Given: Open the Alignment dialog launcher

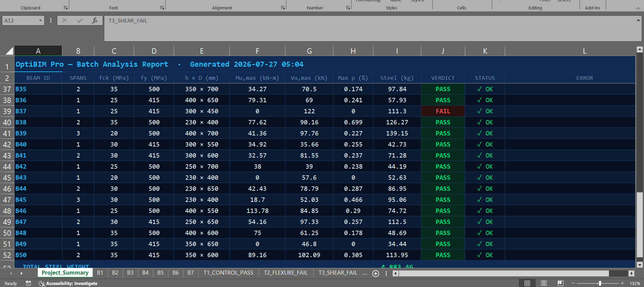Looking at the screenshot, I should click(x=283, y=8).
